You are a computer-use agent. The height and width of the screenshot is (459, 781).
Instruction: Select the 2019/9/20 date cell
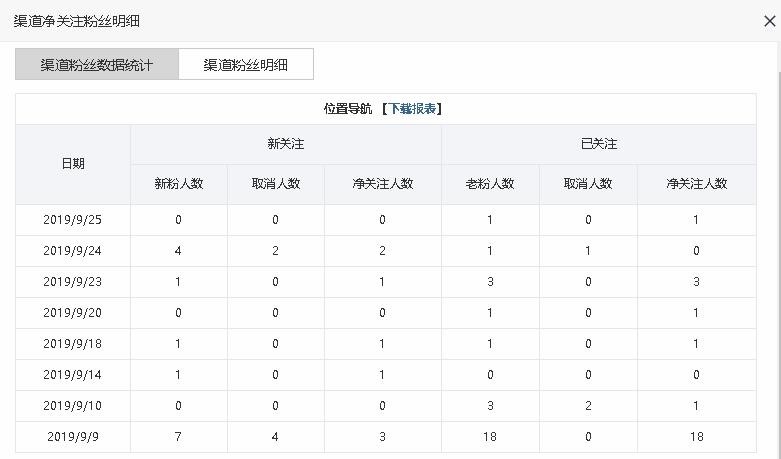pos(73,313)
